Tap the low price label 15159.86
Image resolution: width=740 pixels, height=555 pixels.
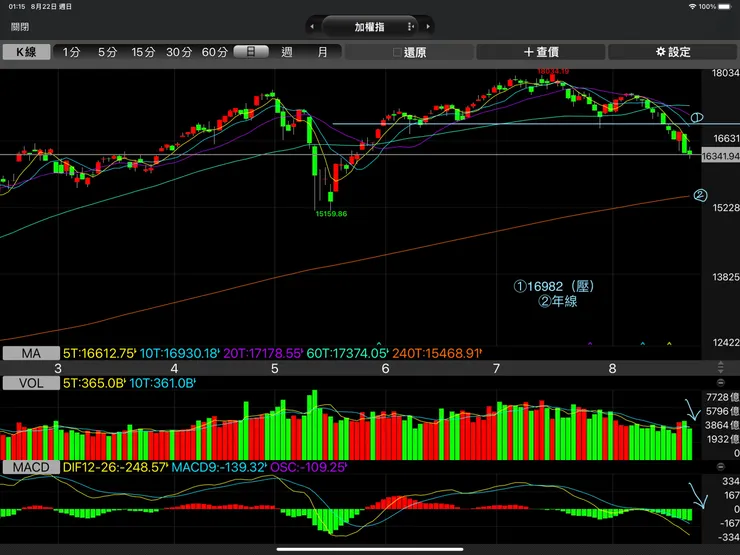point(331,214)
